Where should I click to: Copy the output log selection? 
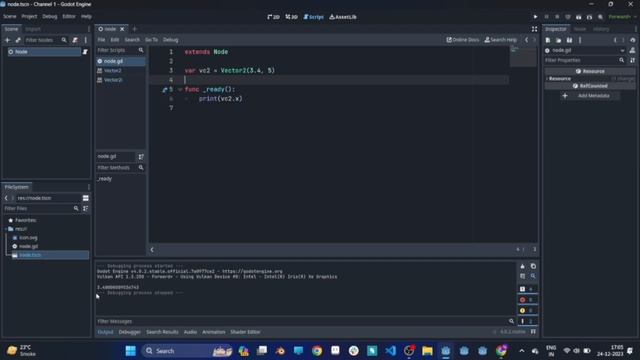(533, 266)
